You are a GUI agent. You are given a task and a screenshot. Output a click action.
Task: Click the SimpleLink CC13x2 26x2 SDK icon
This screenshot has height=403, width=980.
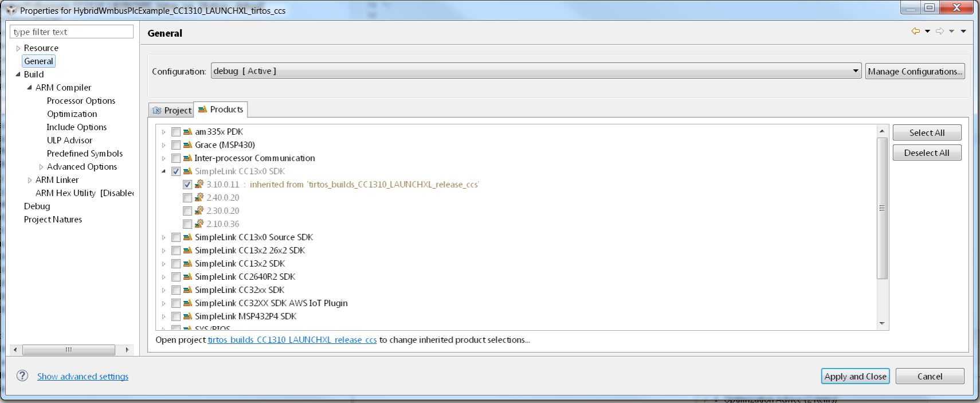[x=187, y=251]
